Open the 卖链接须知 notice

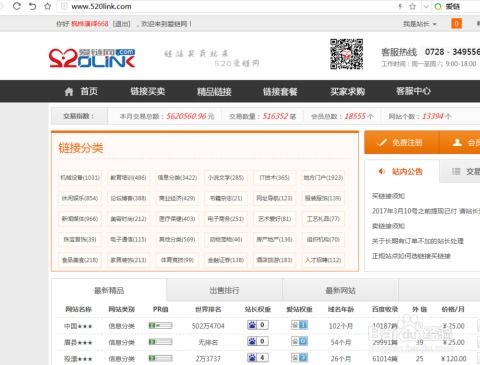coord(388,226)
